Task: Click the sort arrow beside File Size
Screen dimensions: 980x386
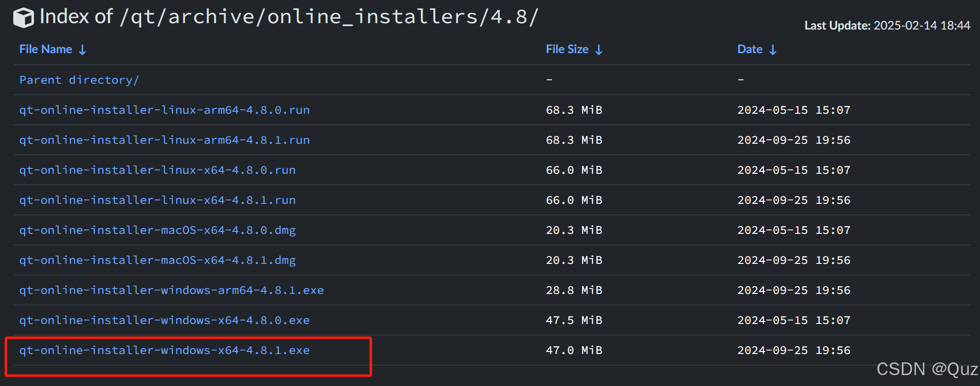Action: click(599, 50)
